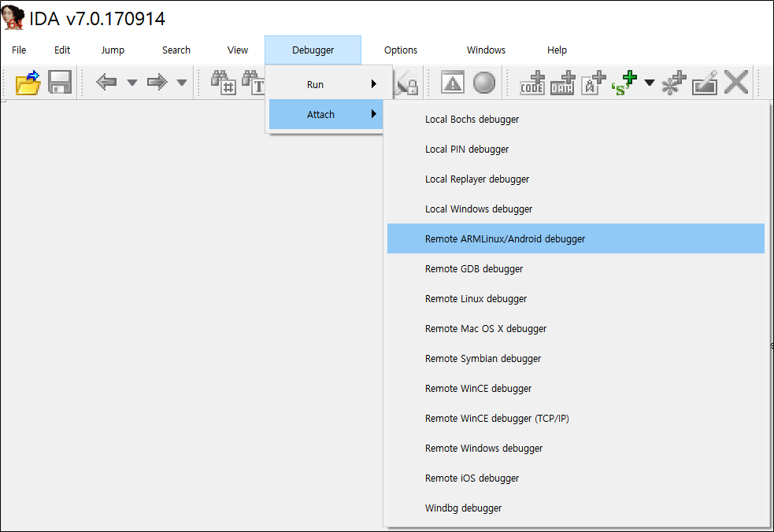Choose Local Replayer debugger
This screenshot has width=774, height=532.
click(576, 179)
